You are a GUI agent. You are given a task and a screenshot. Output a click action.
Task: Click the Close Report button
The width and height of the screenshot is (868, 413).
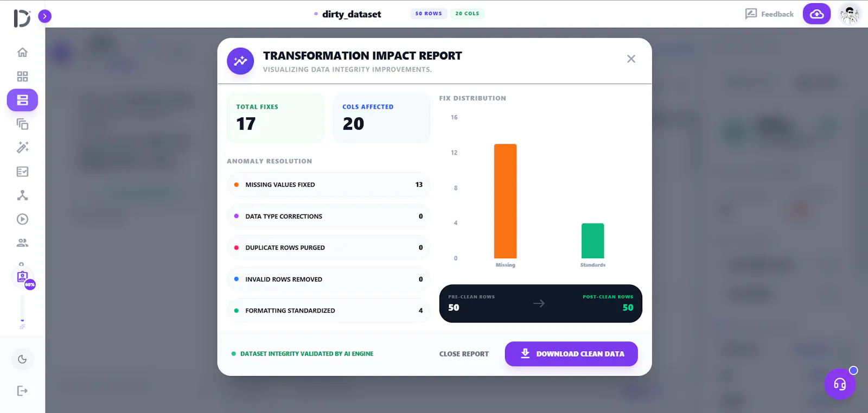(x=464, y=354)
